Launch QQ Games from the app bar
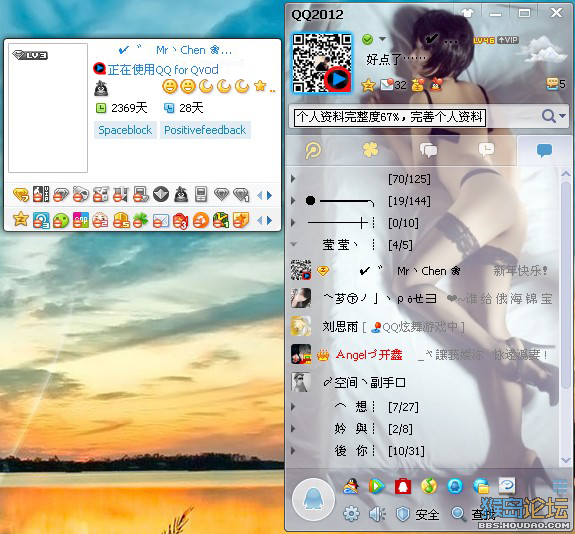 tap(351, 486)
